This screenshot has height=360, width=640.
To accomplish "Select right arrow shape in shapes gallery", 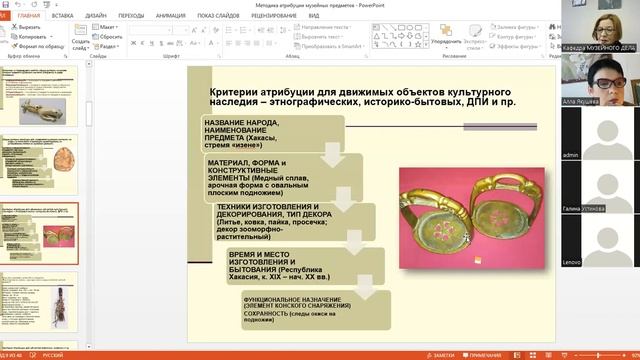I will click(402, 36).
